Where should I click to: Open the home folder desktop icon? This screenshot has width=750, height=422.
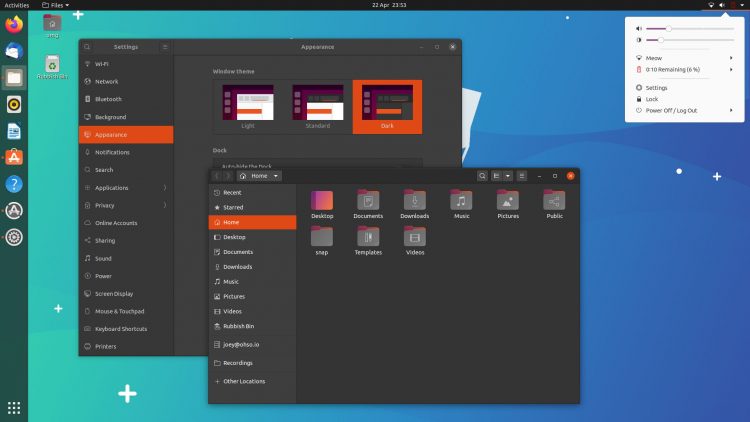tap(52, 26)
